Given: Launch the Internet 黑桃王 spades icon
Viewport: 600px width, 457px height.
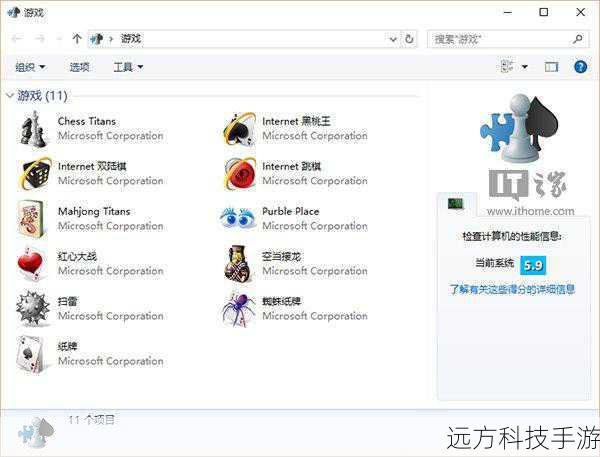Looking at the screenshot, I should 240,129.
